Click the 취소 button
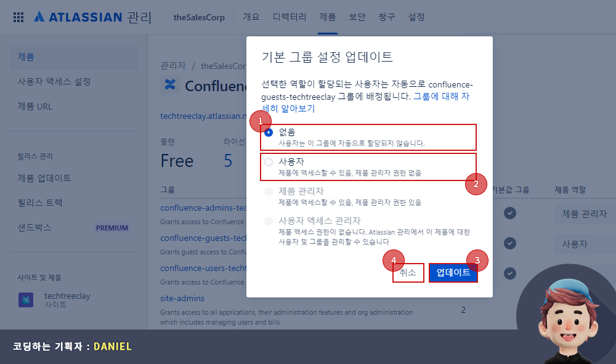The width and height of the screenshot is (616, 364). click(x=408, y=272)
